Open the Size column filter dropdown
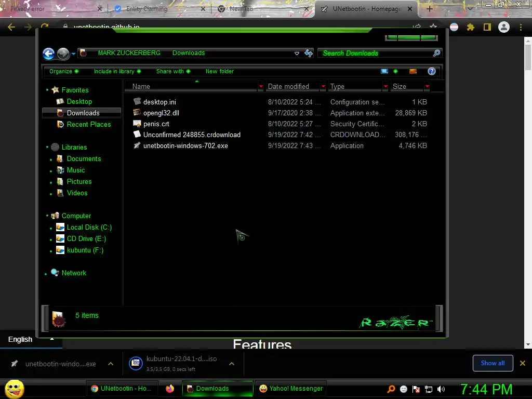Screen dimensions: 532x399 pos(427,87)
